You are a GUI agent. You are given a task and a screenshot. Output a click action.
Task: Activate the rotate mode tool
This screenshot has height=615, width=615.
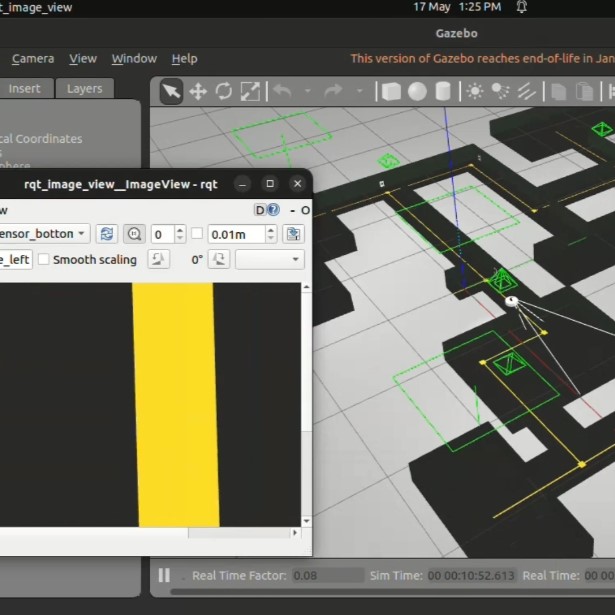point(224,91)
